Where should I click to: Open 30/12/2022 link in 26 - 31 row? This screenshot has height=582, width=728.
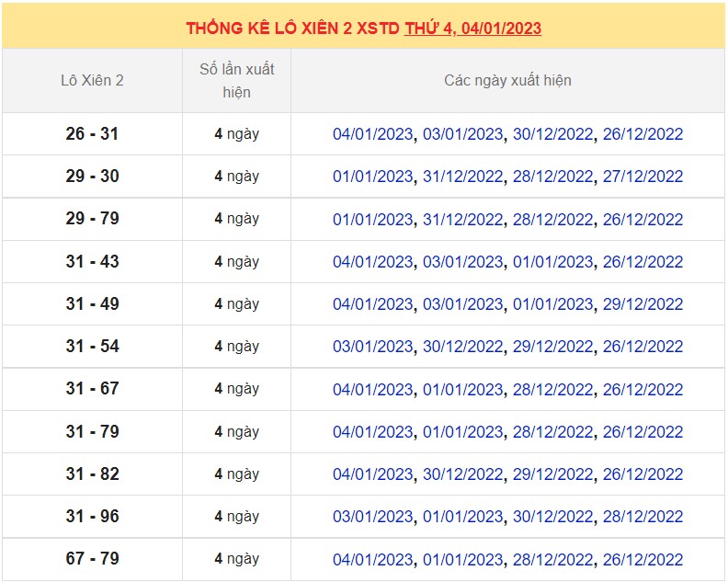tap(552, 134)
